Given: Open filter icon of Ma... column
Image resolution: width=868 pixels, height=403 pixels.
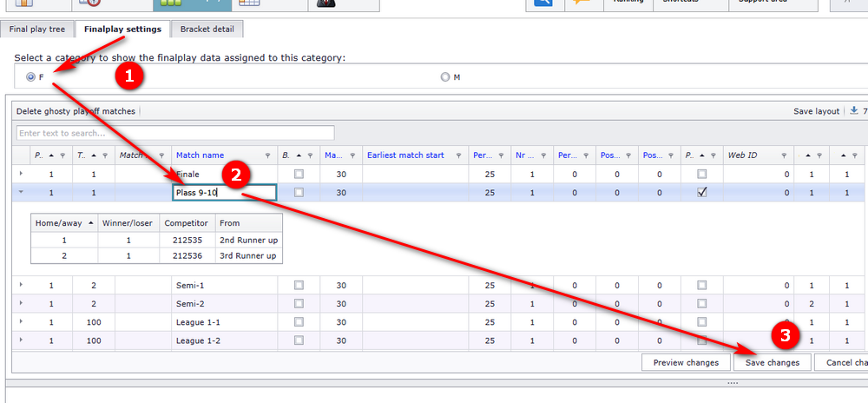Looking at the screenshot, I should click(x=352, y=155).
